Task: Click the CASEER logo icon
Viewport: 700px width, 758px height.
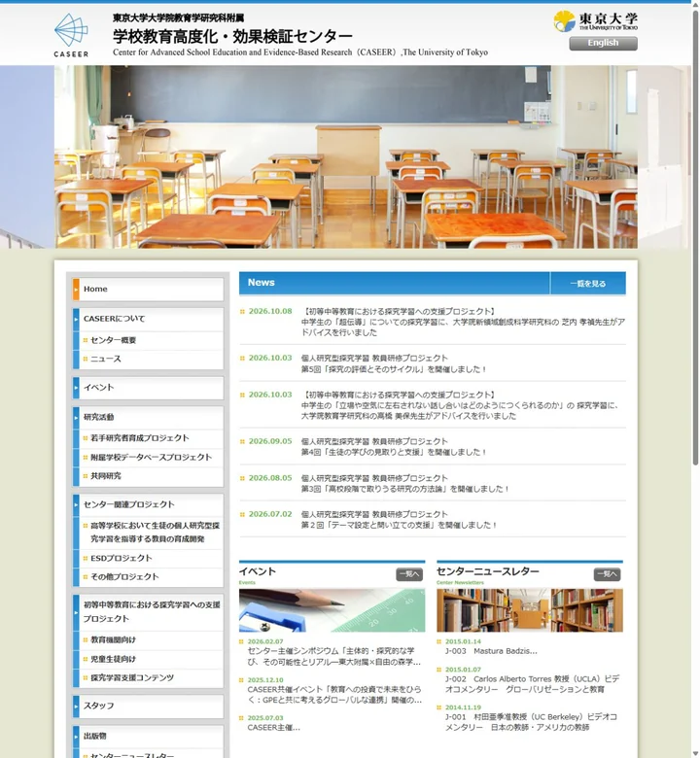Action: click(x=71, y=35)
